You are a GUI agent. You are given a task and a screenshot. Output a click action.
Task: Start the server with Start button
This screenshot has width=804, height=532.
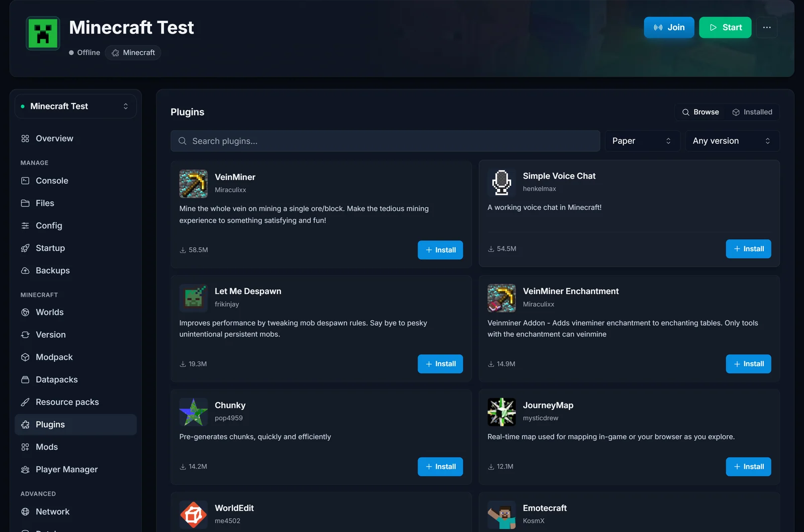pyautogui.click(x=725, y=28)
